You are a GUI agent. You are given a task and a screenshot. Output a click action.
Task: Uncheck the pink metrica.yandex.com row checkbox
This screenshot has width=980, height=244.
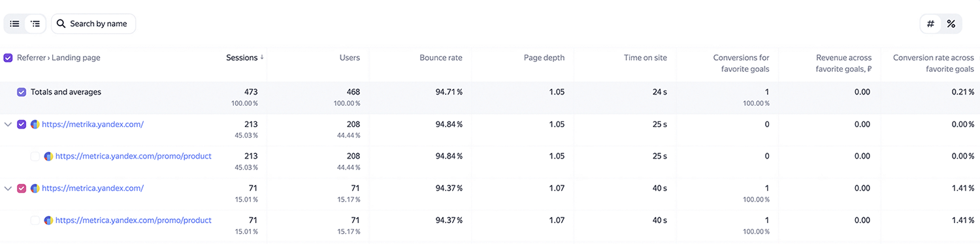(22, 188)
